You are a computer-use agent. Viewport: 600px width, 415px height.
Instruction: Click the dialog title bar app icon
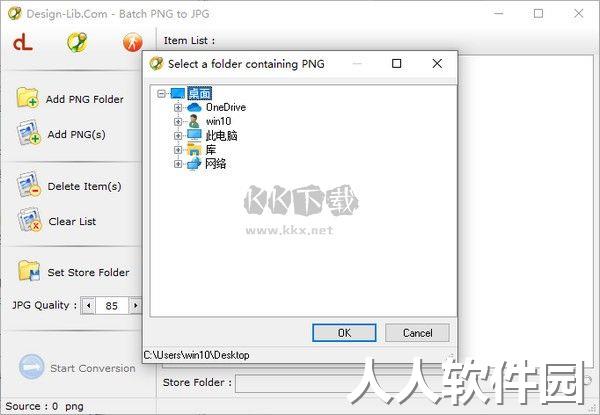(156, 63)
